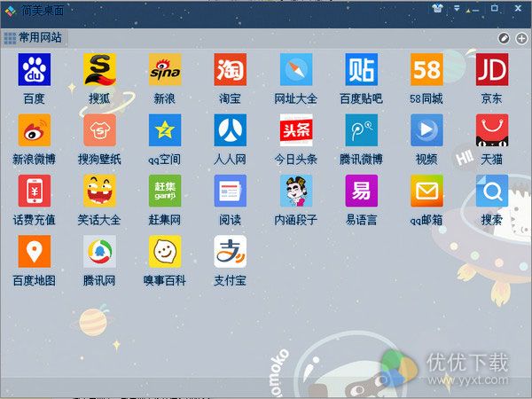Open the 支付宝 Alipay shortcut
This screenshot has width=532, height=399.
click(230, 252)
